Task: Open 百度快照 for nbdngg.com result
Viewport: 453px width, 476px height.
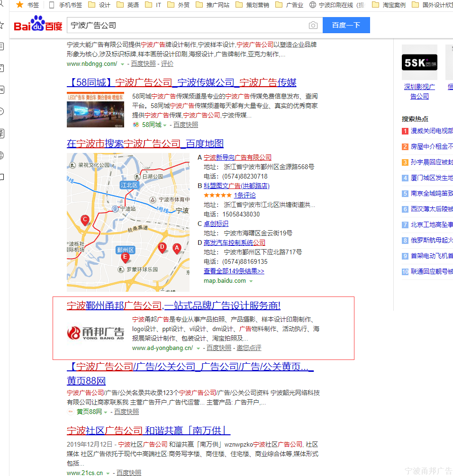Action: pyautogui.click(x=143, y=64)
